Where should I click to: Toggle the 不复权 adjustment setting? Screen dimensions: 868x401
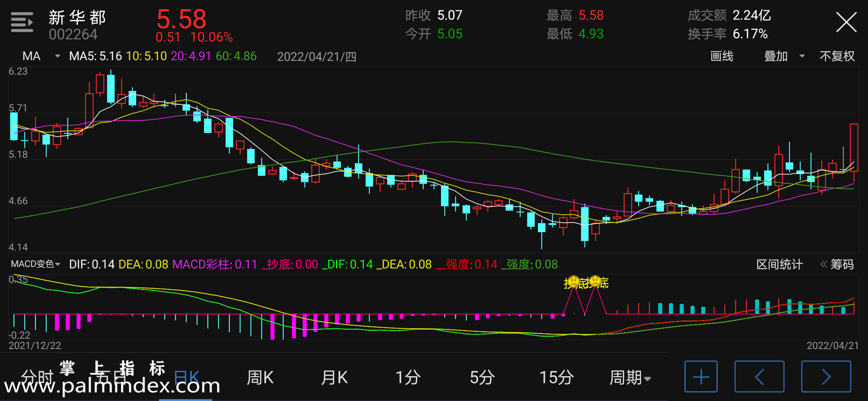(x=837, y=56)
